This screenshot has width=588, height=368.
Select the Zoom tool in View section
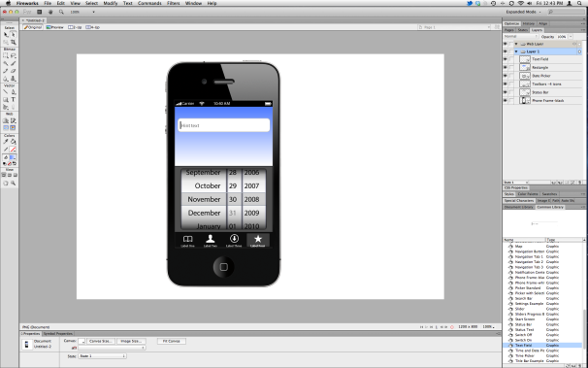[x=14, y=184]
